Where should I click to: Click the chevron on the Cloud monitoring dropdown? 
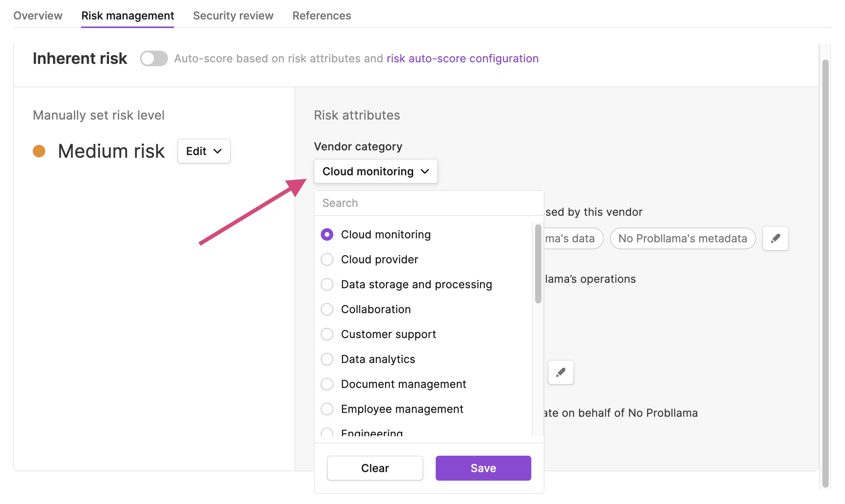pyautogui.click(x=425, y=171)
